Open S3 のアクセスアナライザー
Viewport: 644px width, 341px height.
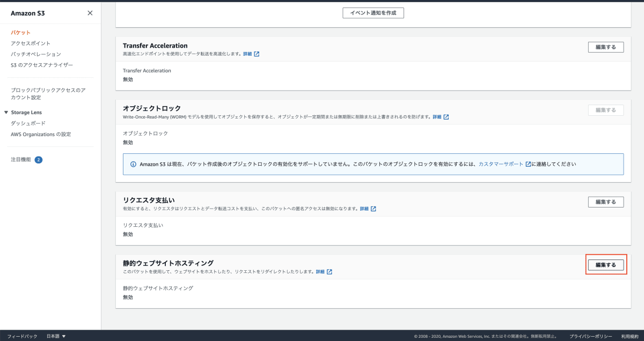(42, 65)
